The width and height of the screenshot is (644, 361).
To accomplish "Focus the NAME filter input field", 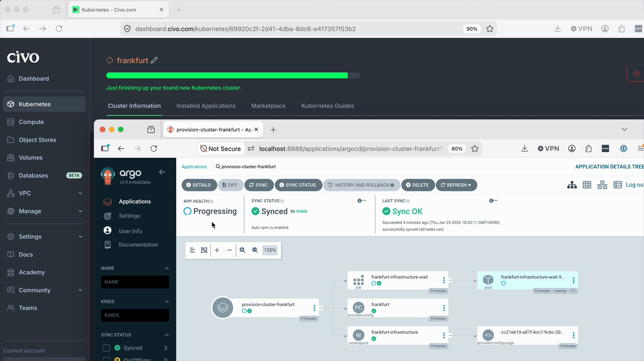I will point(135,282).
